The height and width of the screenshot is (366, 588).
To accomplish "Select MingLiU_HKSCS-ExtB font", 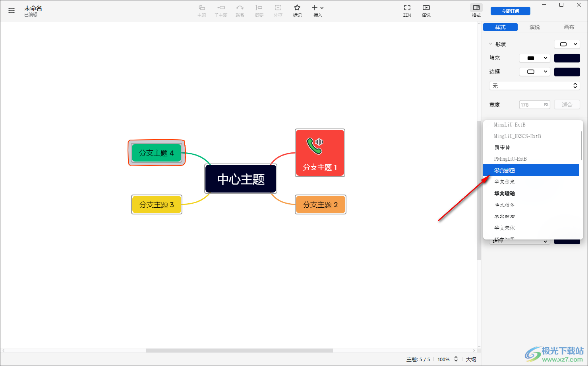I will (x=531, y=136).
